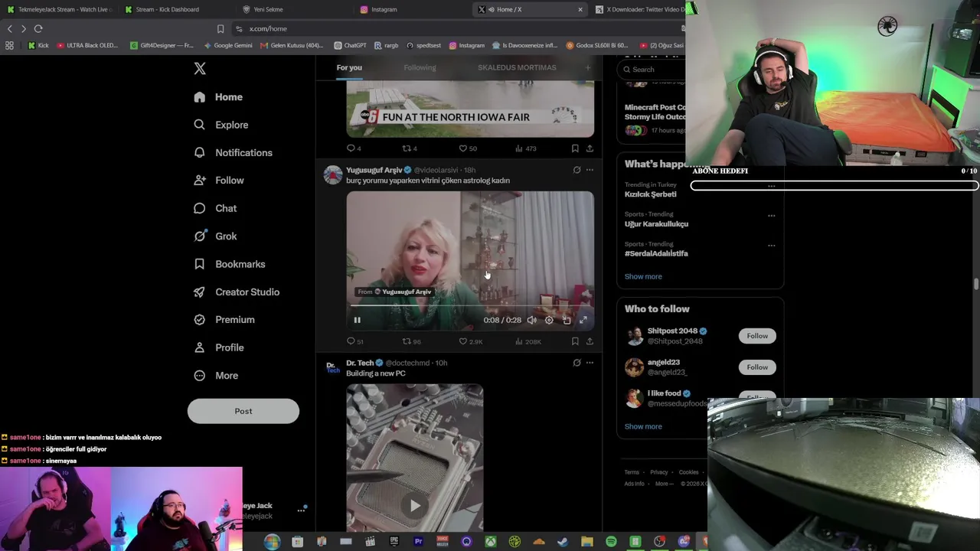The image size is (980, 551).
Task: Reload the page in the browser toolbar
Action: click(38, 28)
